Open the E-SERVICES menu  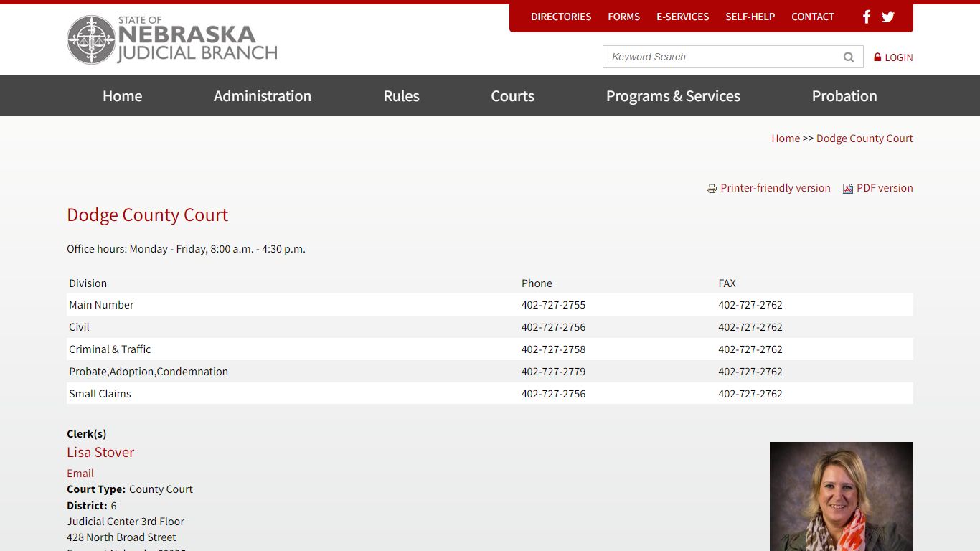tap(682, 17)
